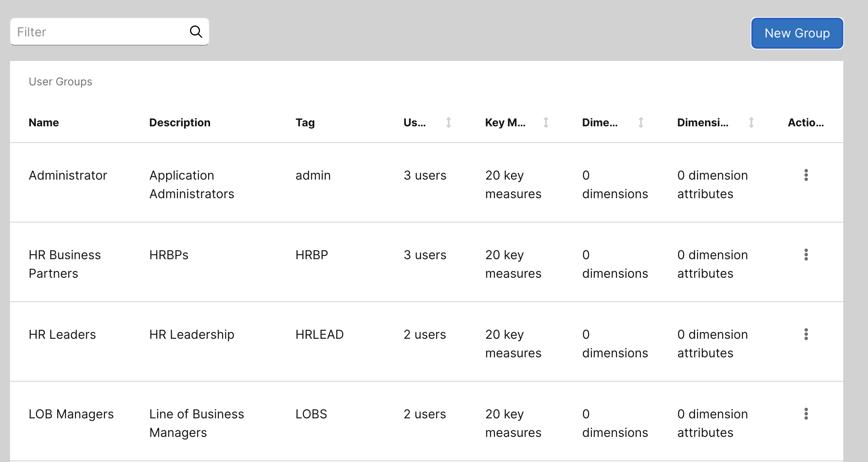Image resolution: width=868 pixels, height=462 pixels.
Task: Open HR Leaders row actions menu
Action: [x=806, y=334]
